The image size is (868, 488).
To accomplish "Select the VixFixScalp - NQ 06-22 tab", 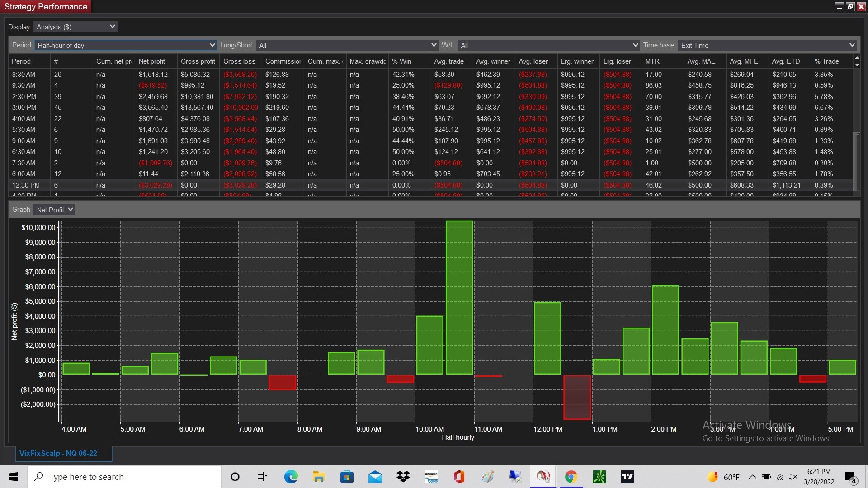I will point(58,453).
